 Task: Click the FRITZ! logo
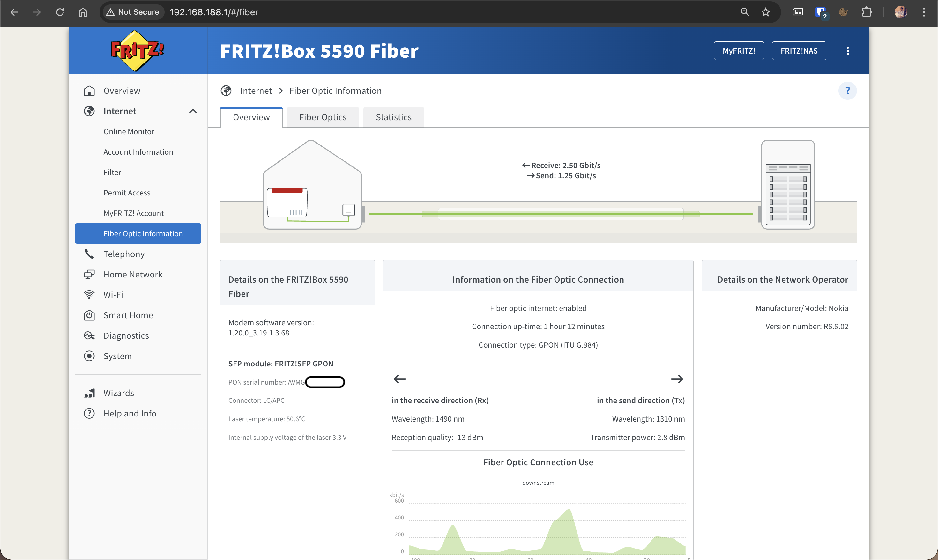coord(137,51)
